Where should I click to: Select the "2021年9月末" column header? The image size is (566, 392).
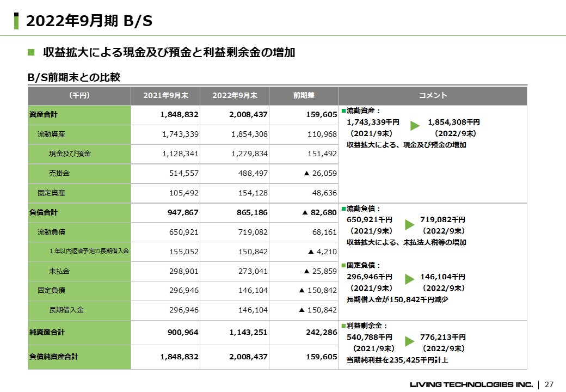tap(165, 95)
